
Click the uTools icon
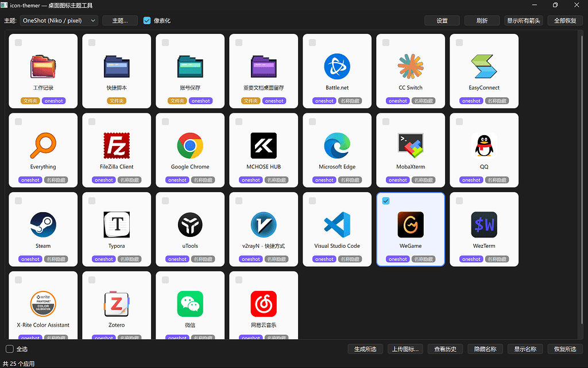point(190,225)
